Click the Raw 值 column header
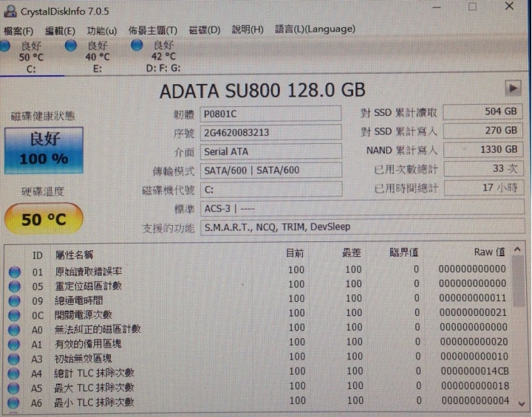The width and height of the screenshot is (532, 417). (489, 252)
